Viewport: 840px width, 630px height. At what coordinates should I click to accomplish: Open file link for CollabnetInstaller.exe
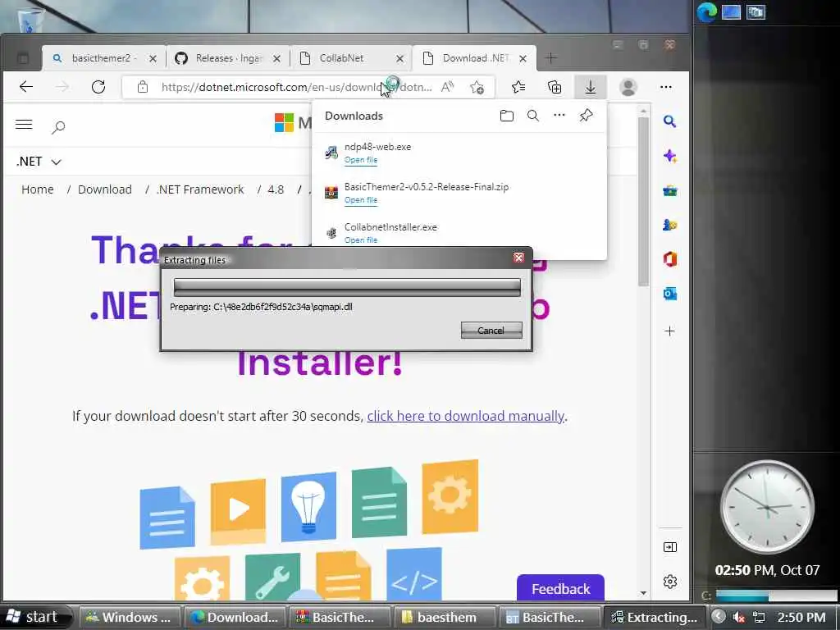coord(361,240)
